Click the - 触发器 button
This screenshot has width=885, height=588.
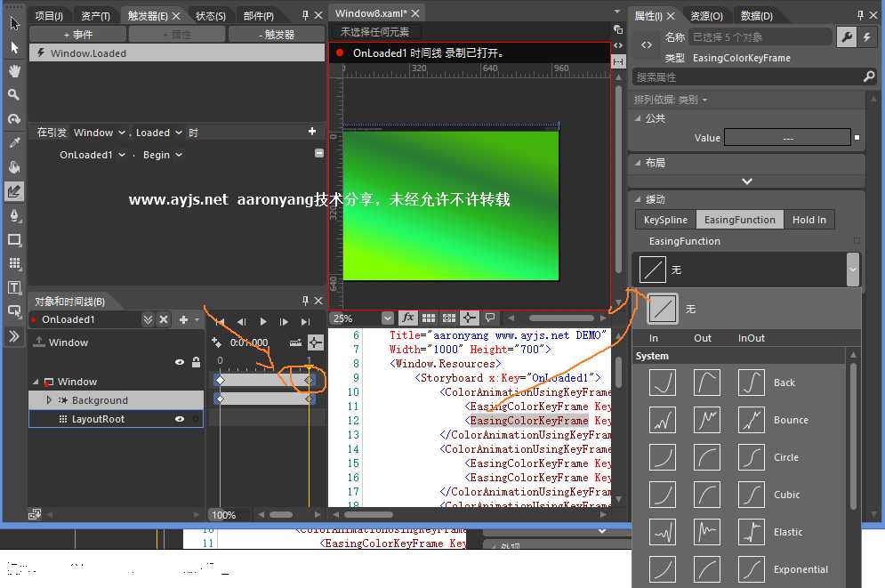click(277, 35)
